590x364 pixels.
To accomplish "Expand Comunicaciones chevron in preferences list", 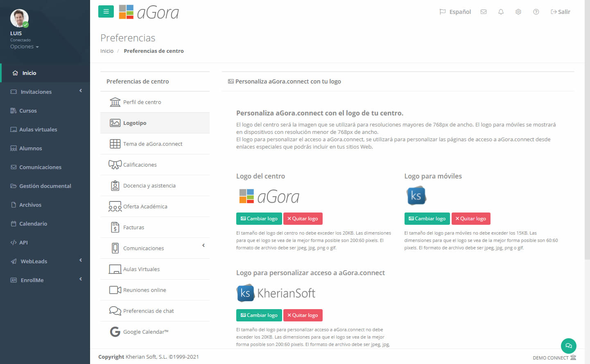I will 203,245.
